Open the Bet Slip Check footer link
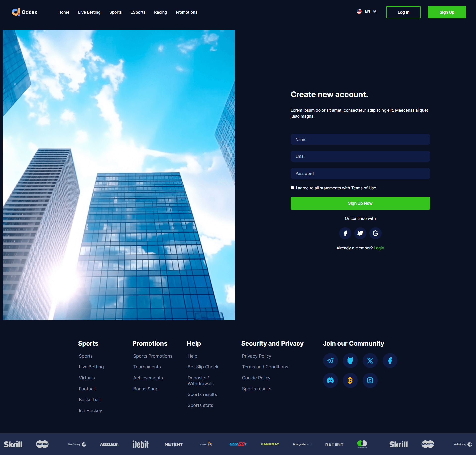 tap(203, 367)
